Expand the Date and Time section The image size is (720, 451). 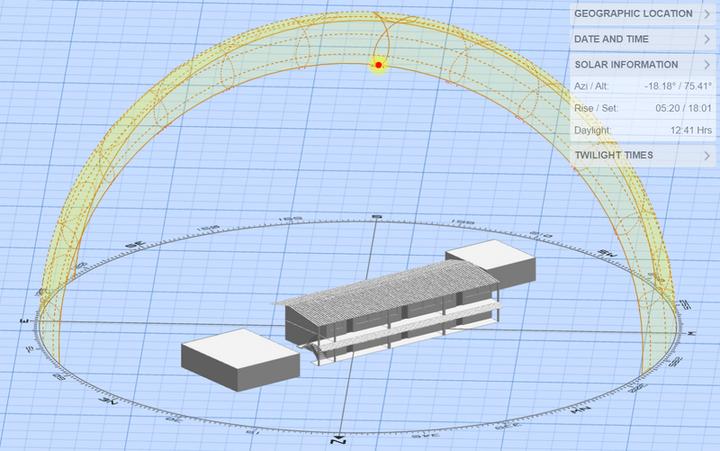tap(643, 39)
